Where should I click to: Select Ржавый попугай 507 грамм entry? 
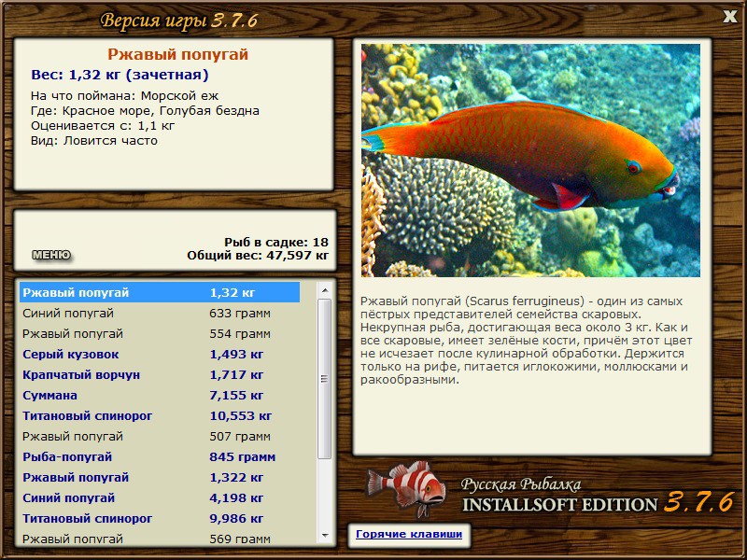click(x=160, y=436)
